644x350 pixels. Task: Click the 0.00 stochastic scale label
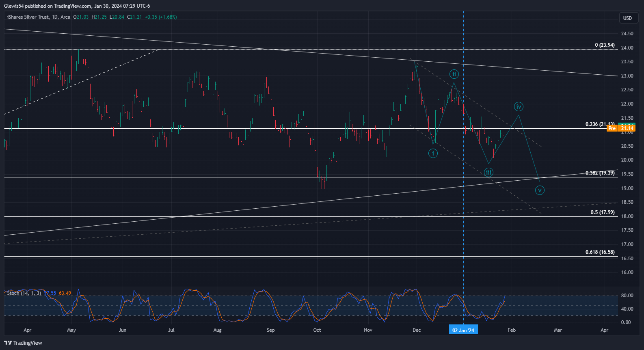point(626,322)
